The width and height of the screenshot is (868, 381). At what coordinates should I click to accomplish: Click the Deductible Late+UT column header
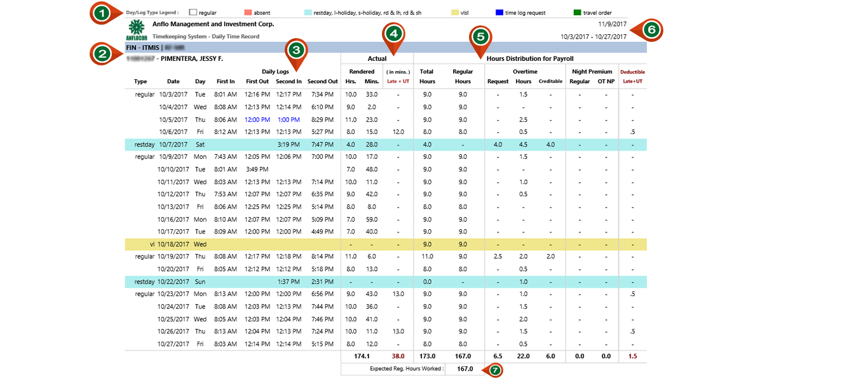tap(632, 76)
